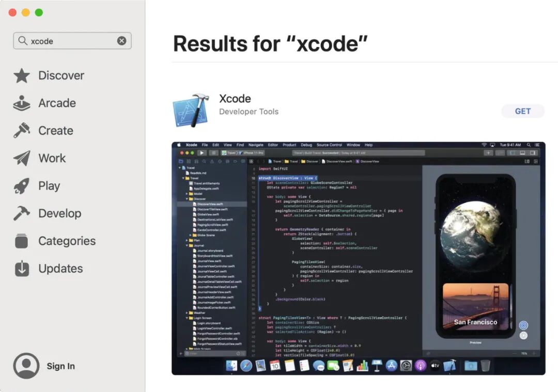This screenshot has height=392, width=558.
Task: Check the Updates section
Action: tap(49, 269)
